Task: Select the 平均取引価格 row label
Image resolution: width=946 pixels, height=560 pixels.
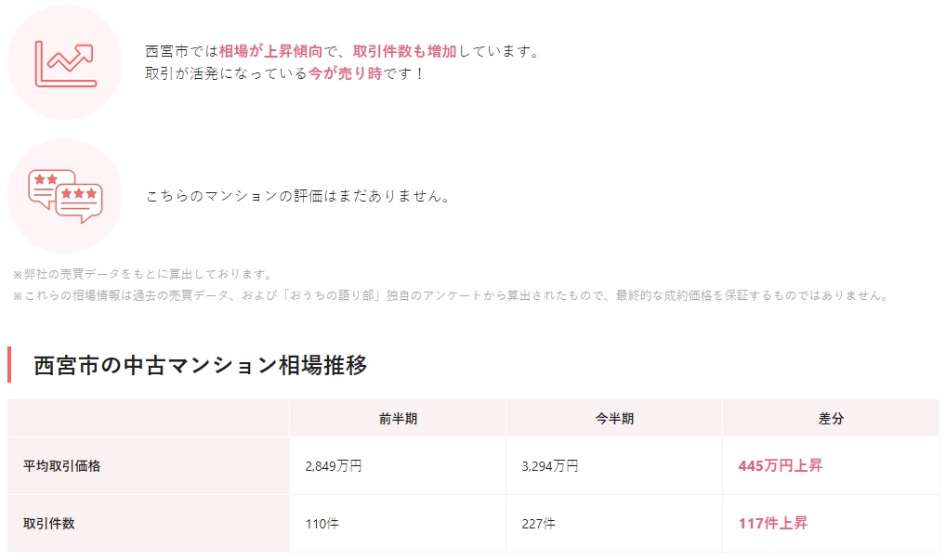Action: (61, 466)
